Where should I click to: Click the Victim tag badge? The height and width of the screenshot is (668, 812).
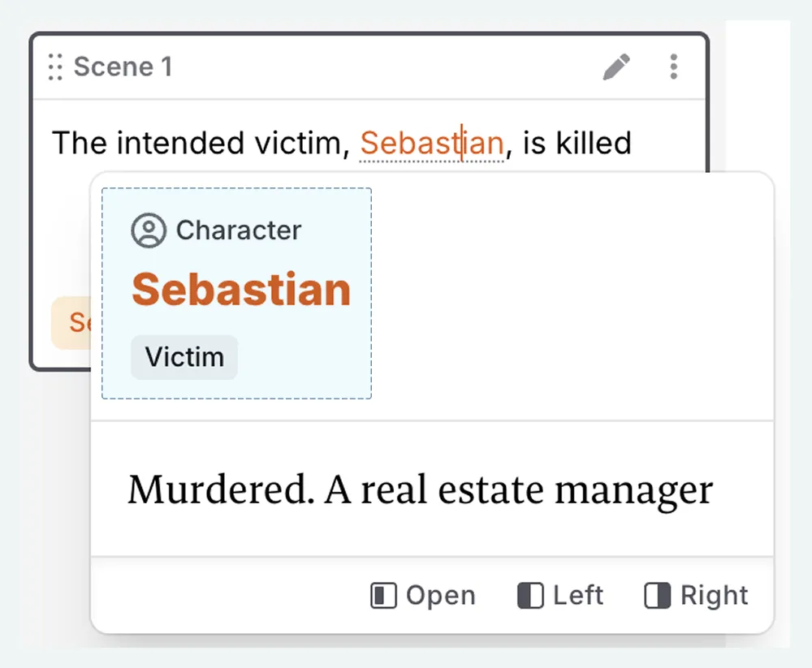coord(184,357)
